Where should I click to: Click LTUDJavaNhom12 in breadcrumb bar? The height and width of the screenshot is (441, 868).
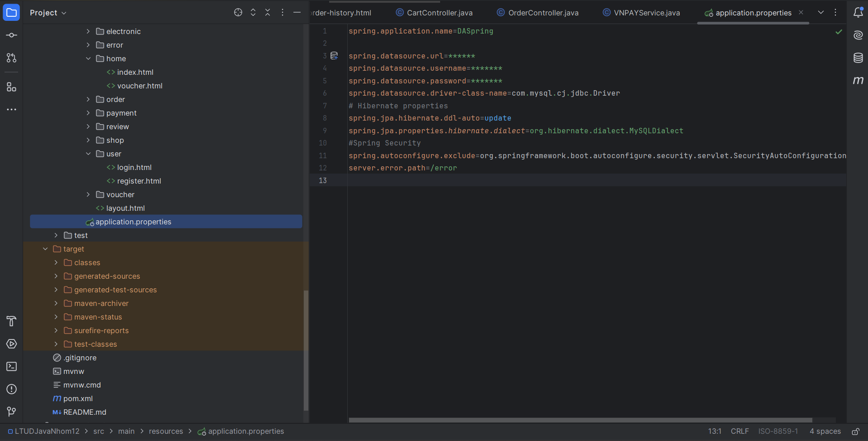coord(43,431)
